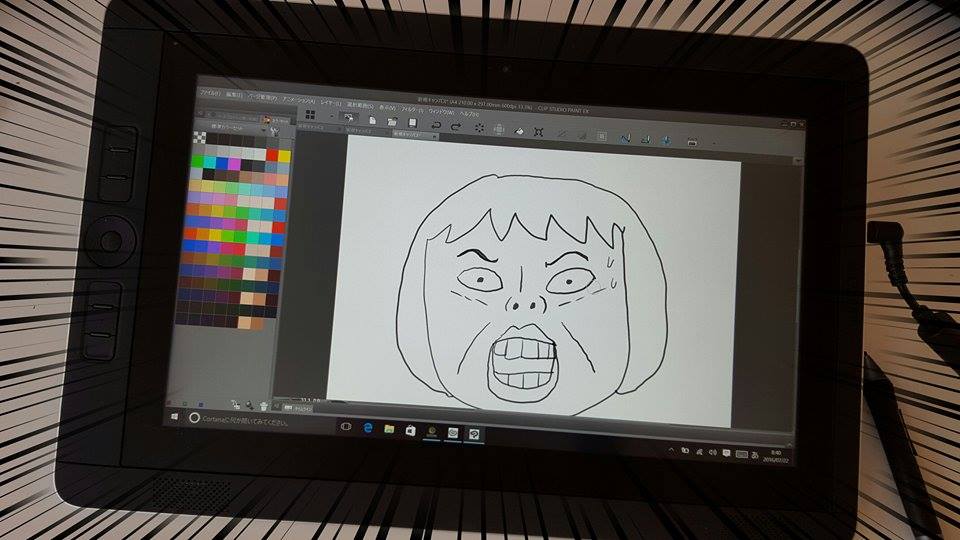Viewport: 960px width, 540px height.
Task: Click the Clear Outside Selection icon
Action: 499,129
